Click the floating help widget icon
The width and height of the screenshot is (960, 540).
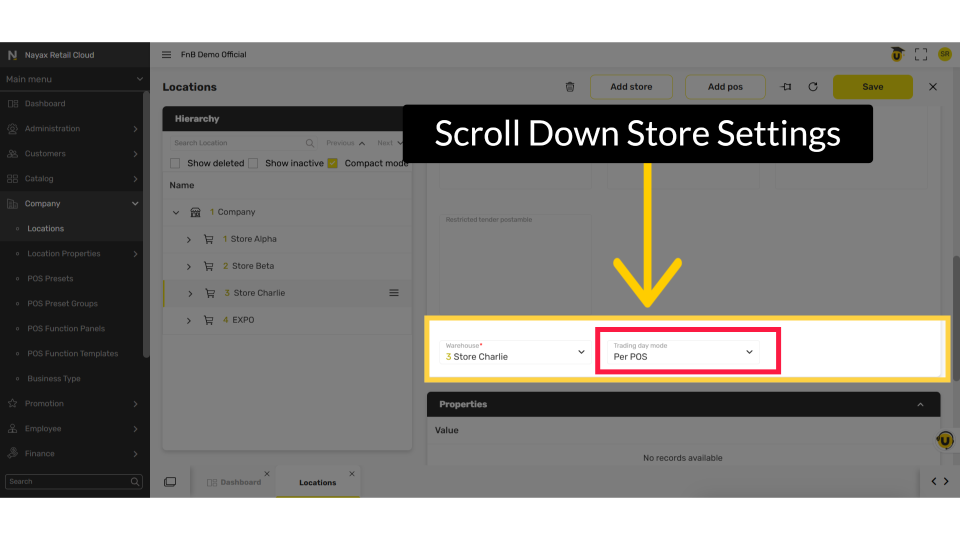click(945, 440)
